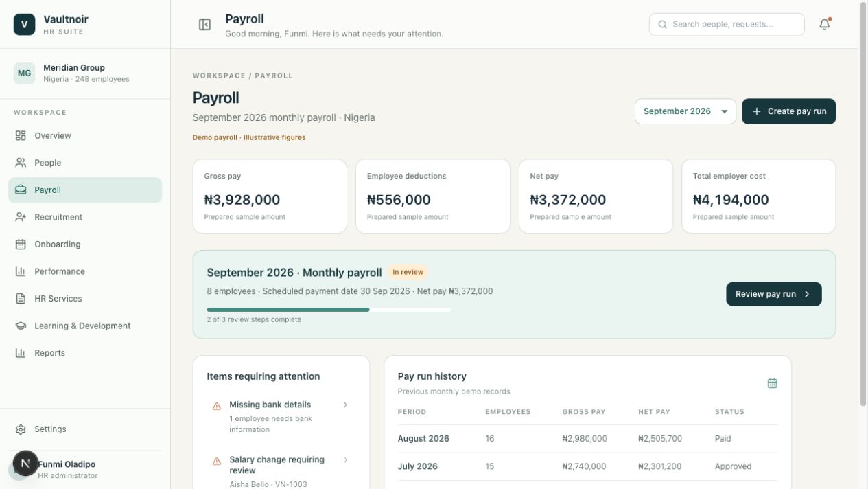Image resolution: width=868 pixels, height=489 pixels.
Task: Click the Payroll briefcase icon in sidebar
Action: (x=21, y=190)
